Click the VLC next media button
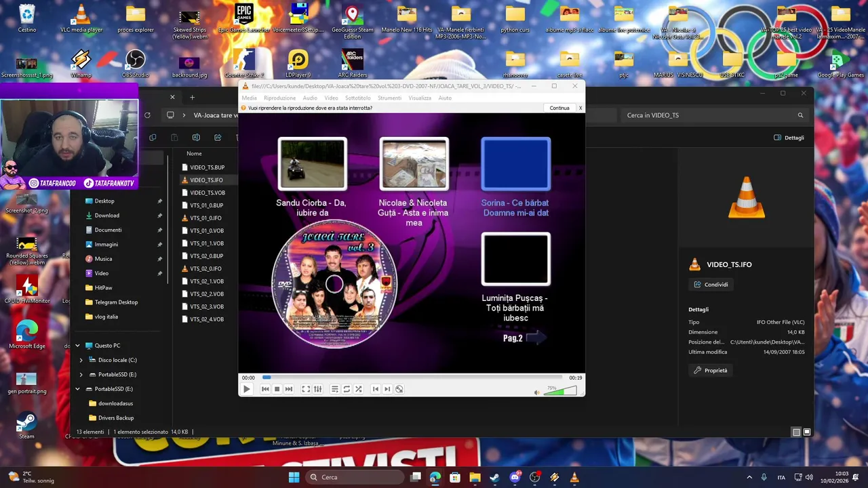 tap(288, 389)
